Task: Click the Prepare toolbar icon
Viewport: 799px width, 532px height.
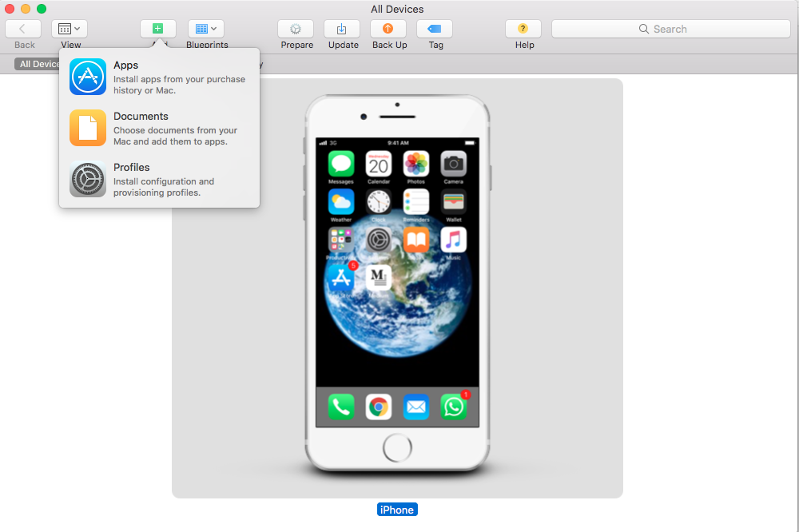Action: click(296, 29)
